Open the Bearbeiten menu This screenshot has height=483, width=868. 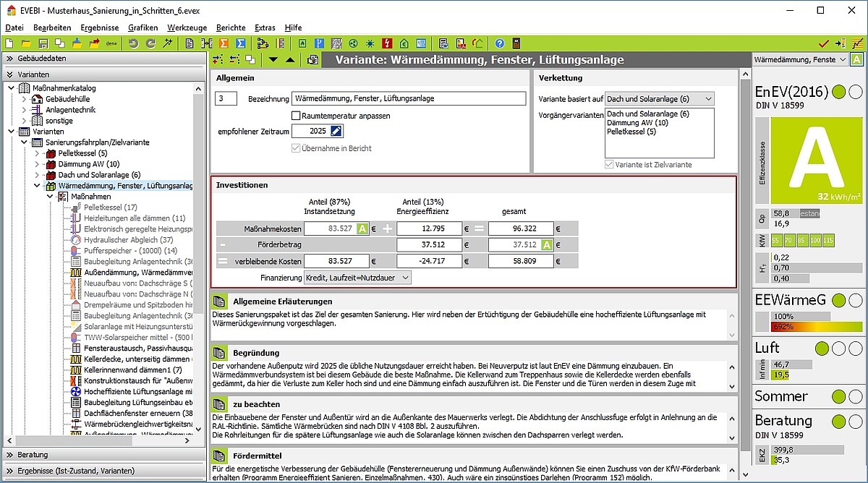(52, 27)
